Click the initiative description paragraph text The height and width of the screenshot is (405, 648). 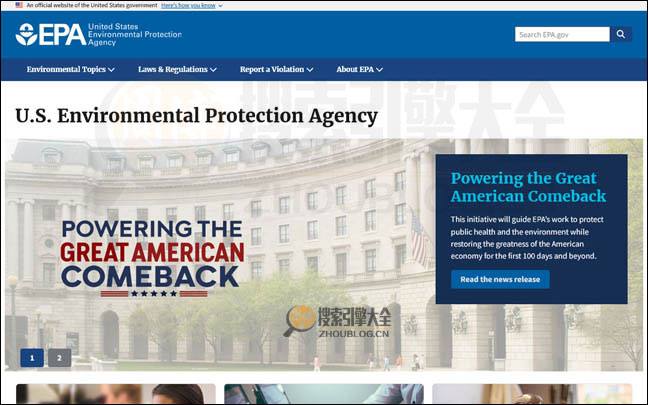527,238
